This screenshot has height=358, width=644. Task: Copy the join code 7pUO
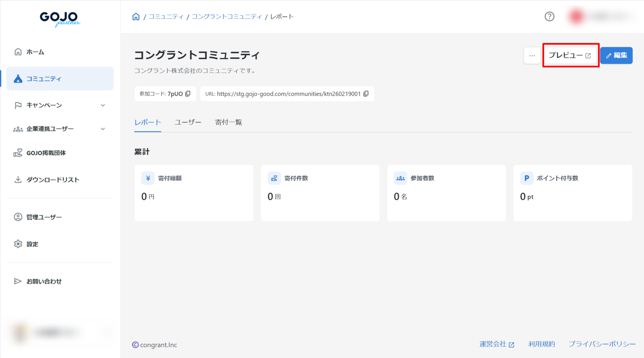188,94
